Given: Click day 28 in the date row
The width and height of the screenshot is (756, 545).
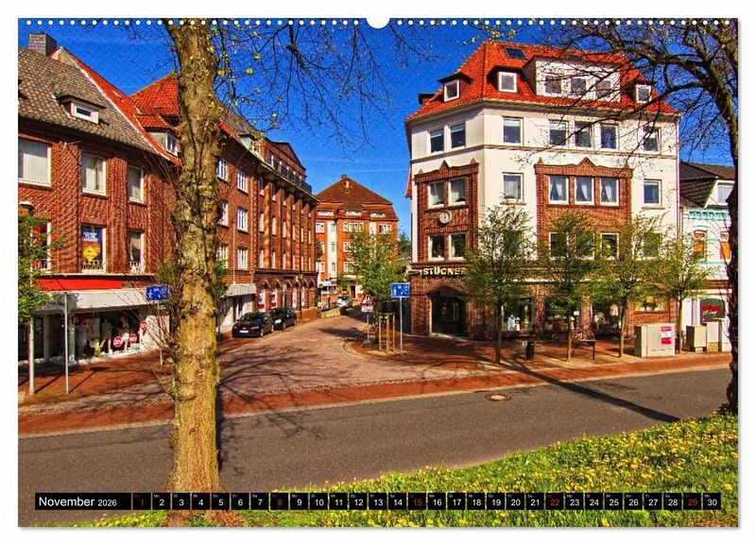Looking at the screenshot, I should coord(673,502).
